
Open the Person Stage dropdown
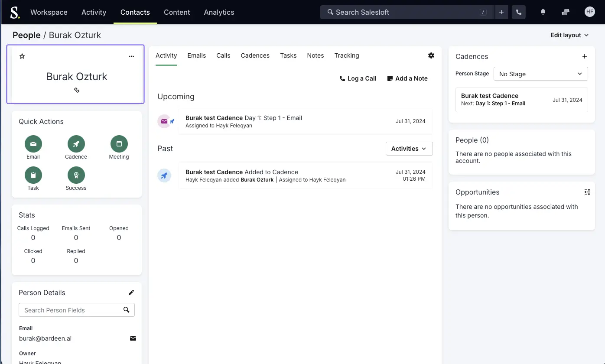541,74
